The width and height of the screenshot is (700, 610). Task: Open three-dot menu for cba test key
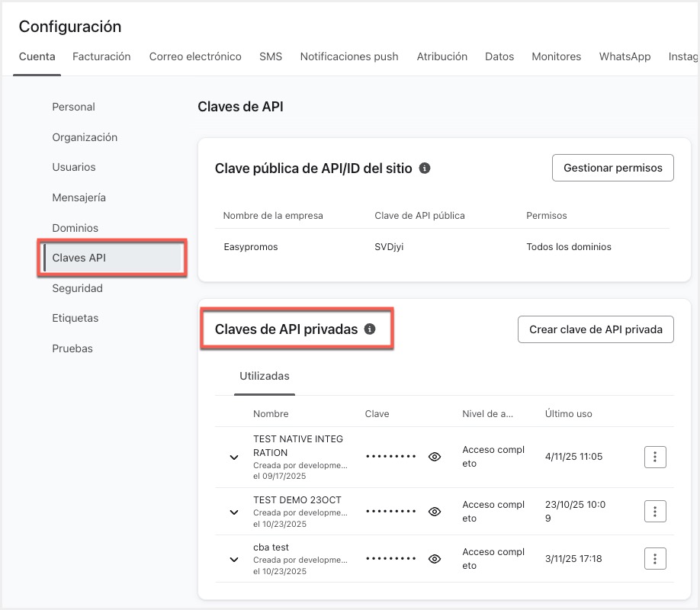tap(655, 558)
